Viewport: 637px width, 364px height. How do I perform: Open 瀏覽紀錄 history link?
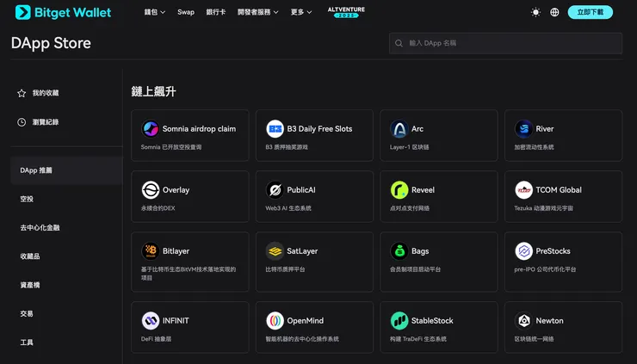click(46, 122)
